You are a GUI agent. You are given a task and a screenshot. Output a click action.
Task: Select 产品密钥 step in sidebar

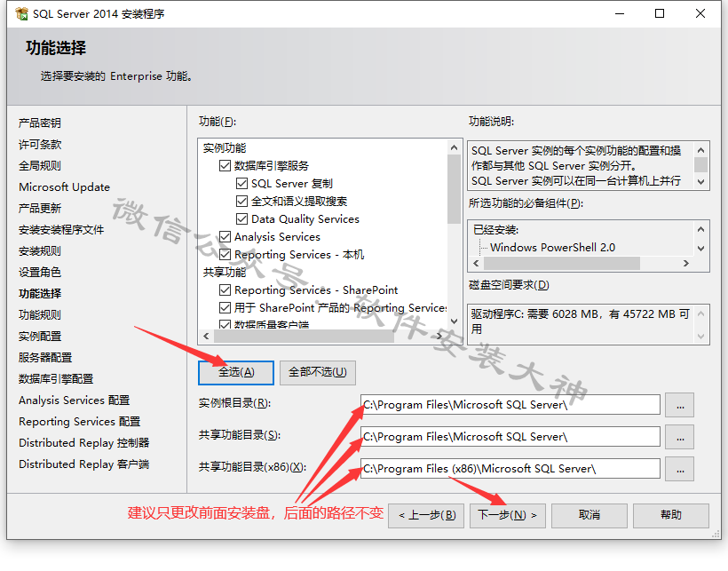click(x=40, y=123)
